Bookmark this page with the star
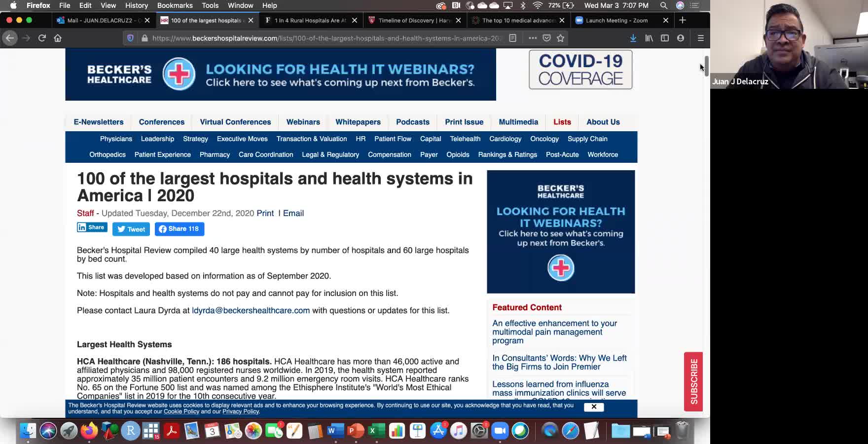Screen dimensions: 868x444 tap(560, 38)
